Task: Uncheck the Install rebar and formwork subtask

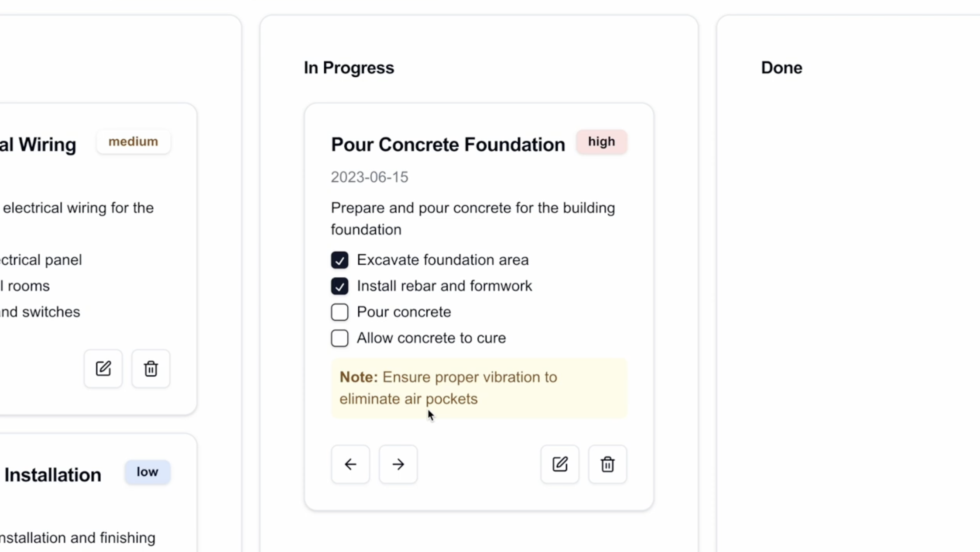Action: 339,286
